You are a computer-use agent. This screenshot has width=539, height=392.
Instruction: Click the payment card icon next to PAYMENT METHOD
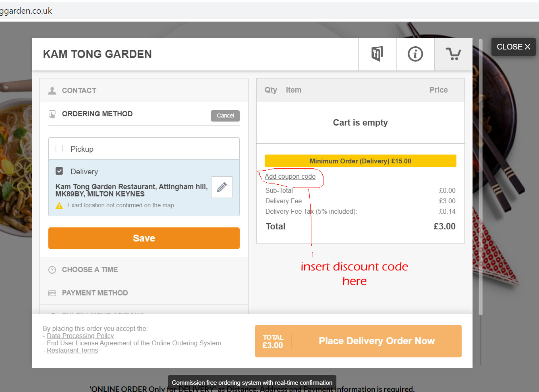[x=52, y=293]
